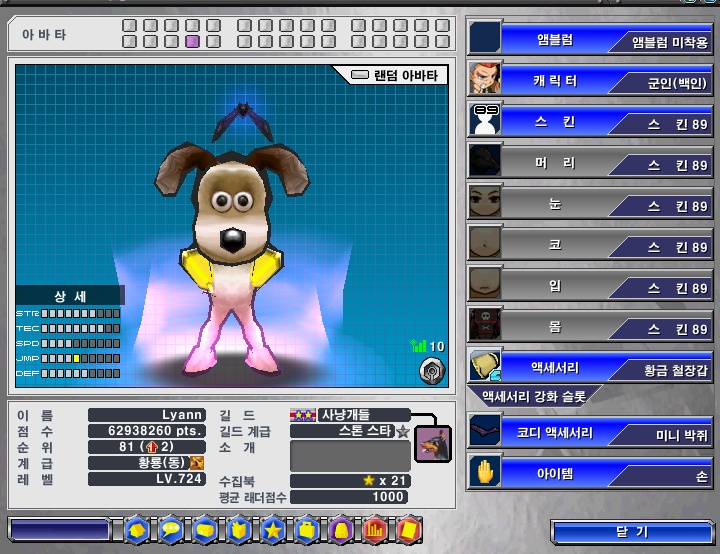Open the chat bubble icon
Screen dimensions: 720x554
coord(170,531)
